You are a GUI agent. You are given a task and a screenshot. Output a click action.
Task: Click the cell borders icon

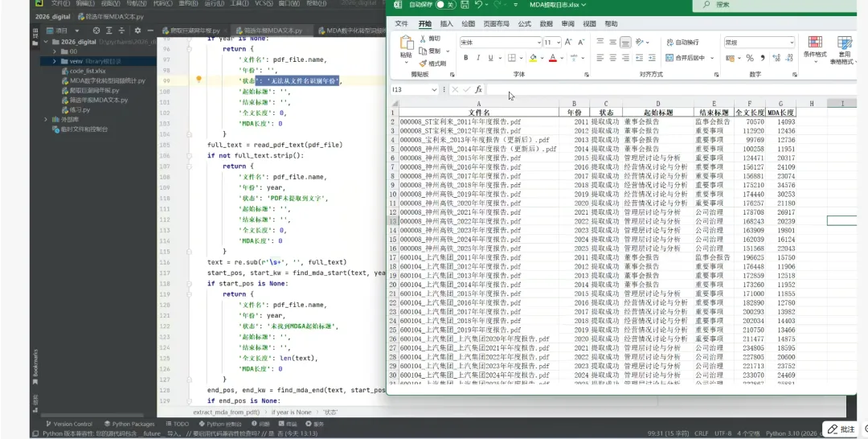click(x=512, y=58)
